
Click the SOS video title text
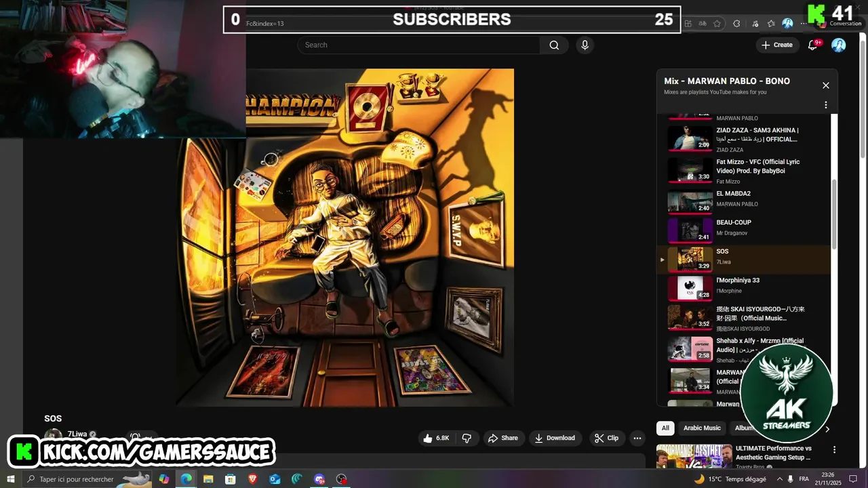pos(53,418)
